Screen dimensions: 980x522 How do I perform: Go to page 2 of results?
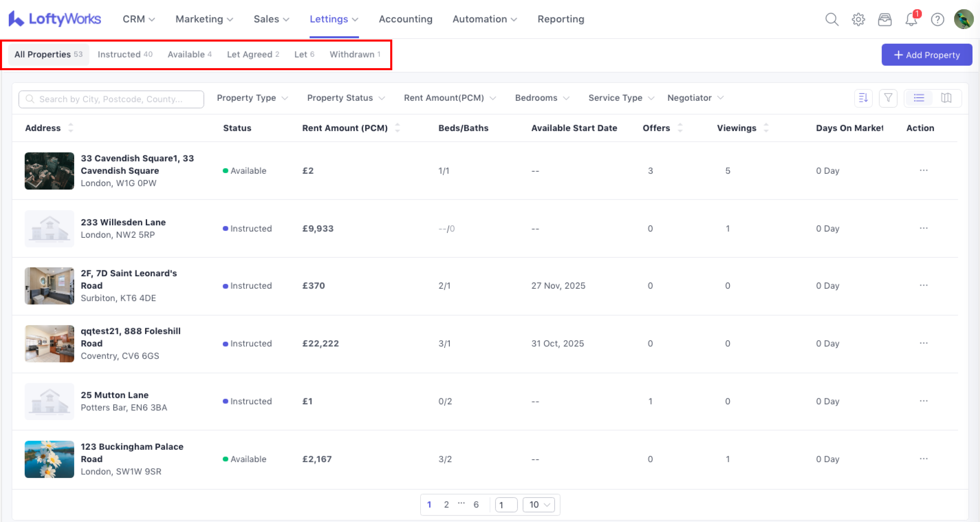[446, 505]
